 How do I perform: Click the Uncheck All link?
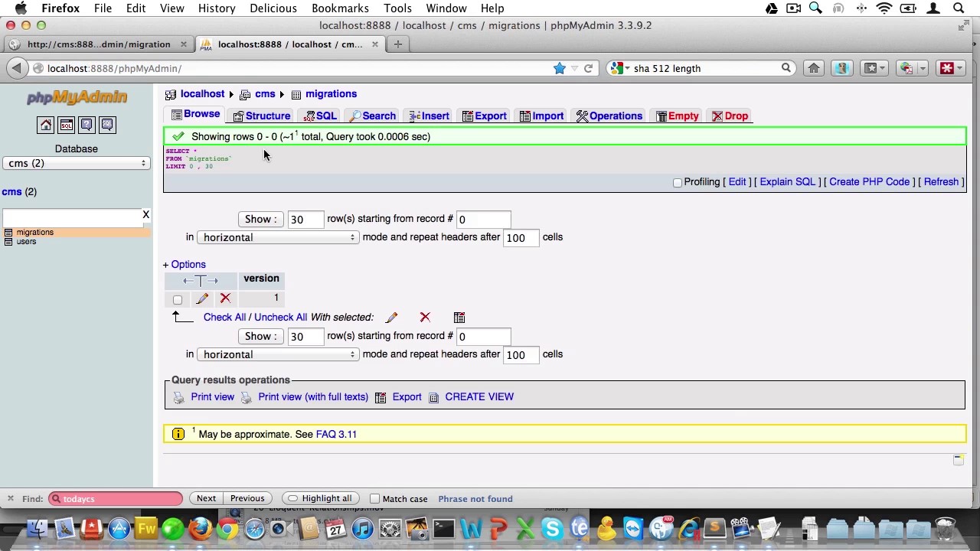[280, 318]
